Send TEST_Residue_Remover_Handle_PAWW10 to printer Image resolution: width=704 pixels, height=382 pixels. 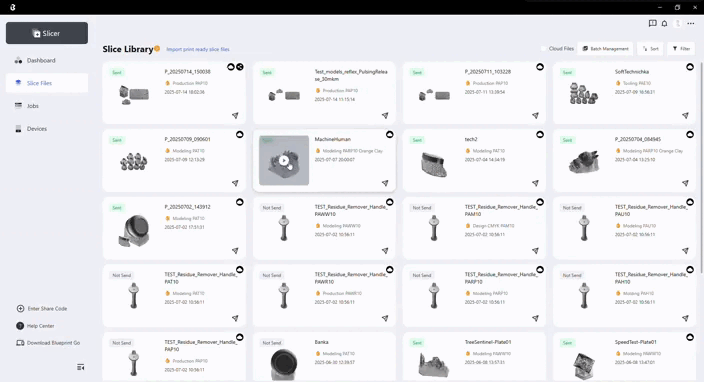pos(385,251)
